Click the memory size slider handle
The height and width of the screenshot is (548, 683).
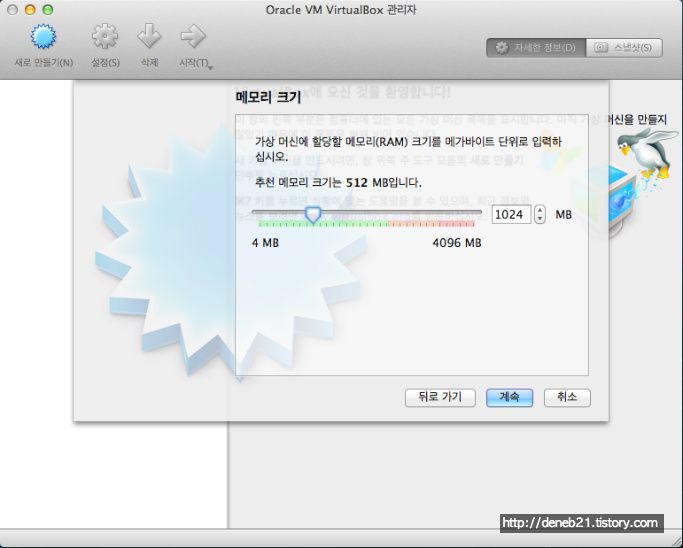(x=313, y=215)
